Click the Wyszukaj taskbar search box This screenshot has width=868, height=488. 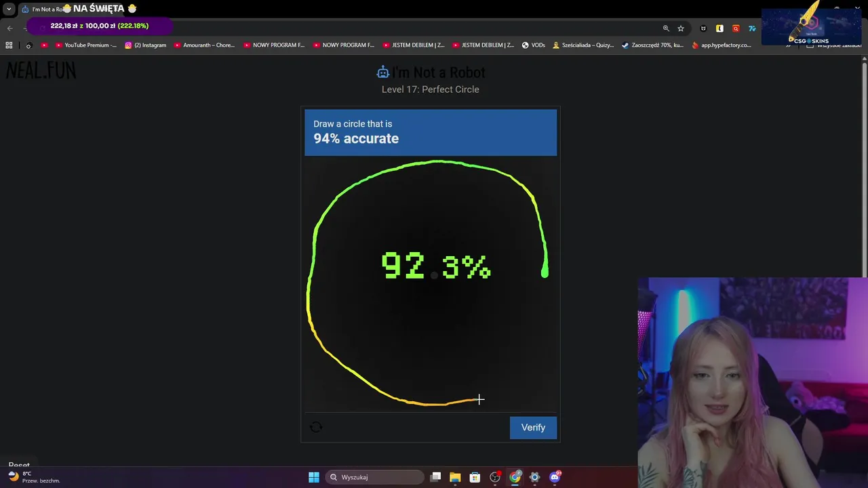click(374, 477)
